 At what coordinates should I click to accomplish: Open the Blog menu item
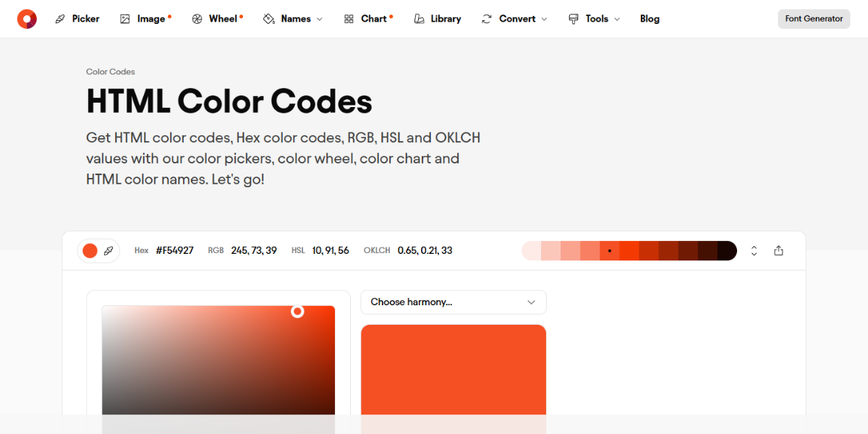pyautogui.click(x=649, y=18)
